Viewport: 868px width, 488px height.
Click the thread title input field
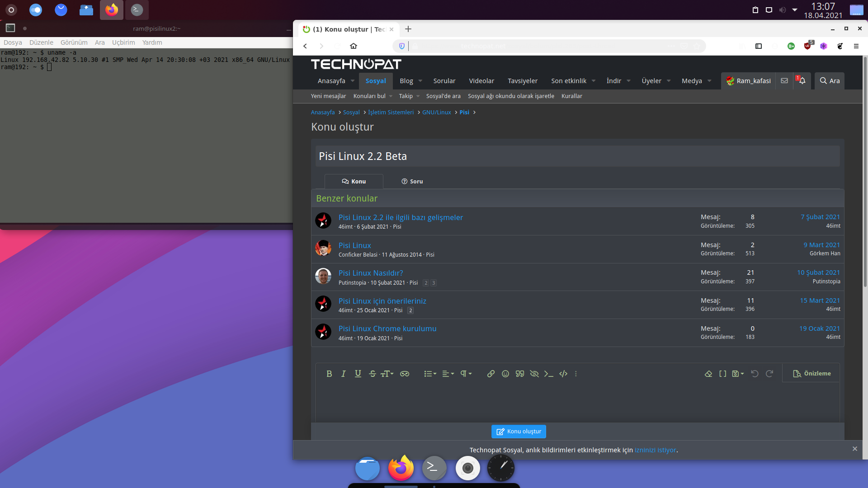577,156
